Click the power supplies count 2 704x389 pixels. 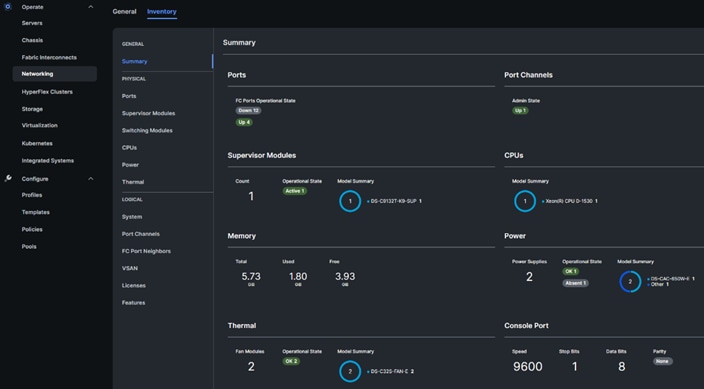(529, 277)
